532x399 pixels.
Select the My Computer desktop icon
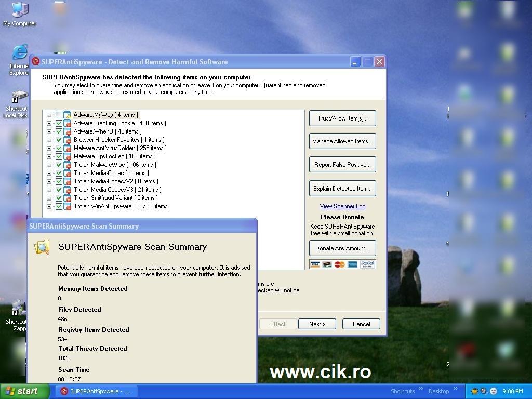tap(20, 15)
